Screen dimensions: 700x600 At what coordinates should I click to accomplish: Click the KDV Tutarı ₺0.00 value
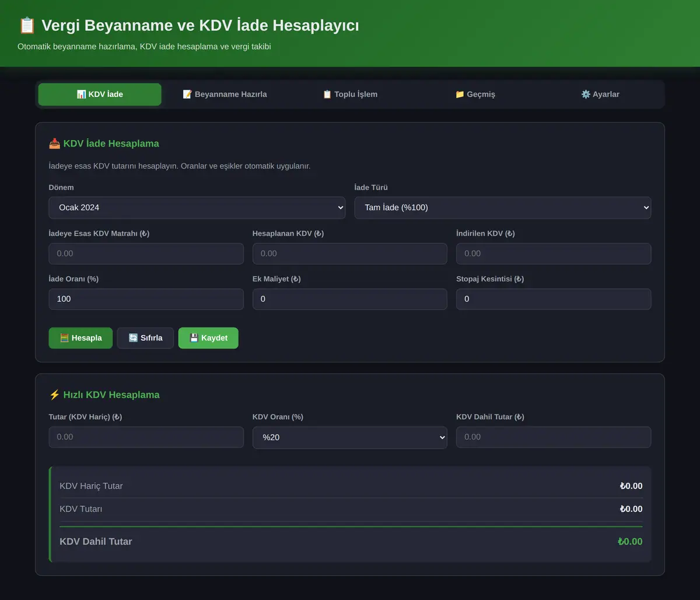pos(631,509)
